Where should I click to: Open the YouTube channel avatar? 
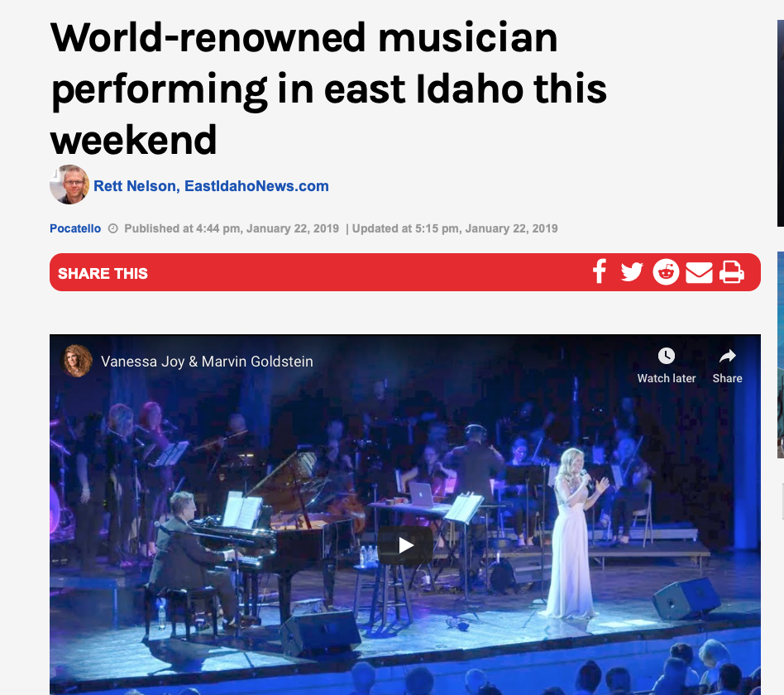tap(77, 361)
